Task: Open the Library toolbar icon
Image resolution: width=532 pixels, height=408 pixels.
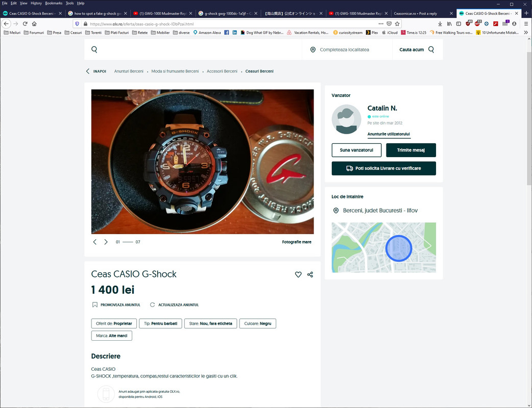Action: click(449, 24)
